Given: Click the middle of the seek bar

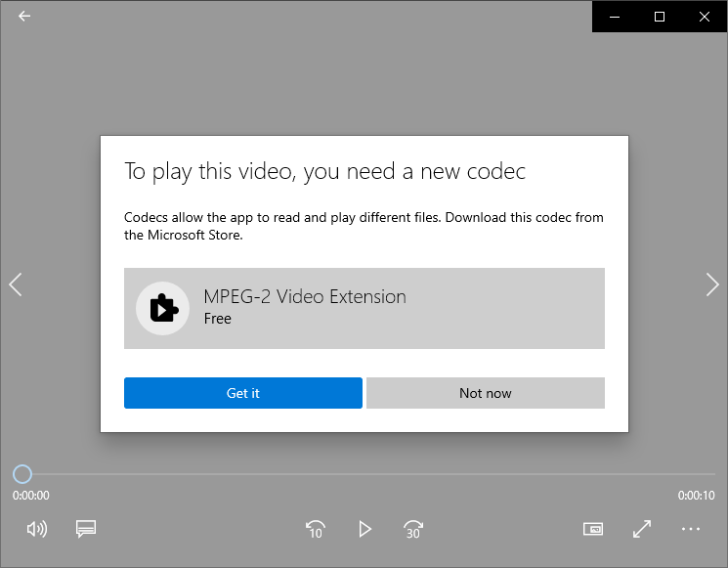Looking at the screenshot, I should click(x=364, y=474).
